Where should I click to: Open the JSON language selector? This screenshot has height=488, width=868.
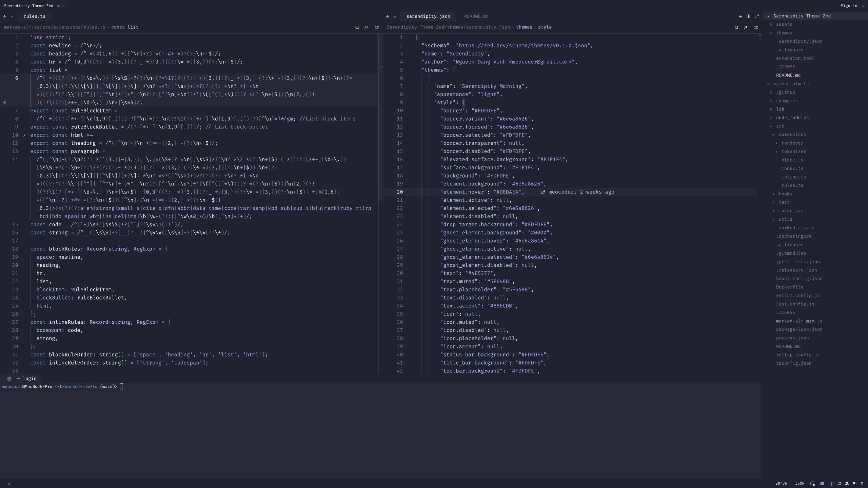pyautogui.click(x=800, y=484)
